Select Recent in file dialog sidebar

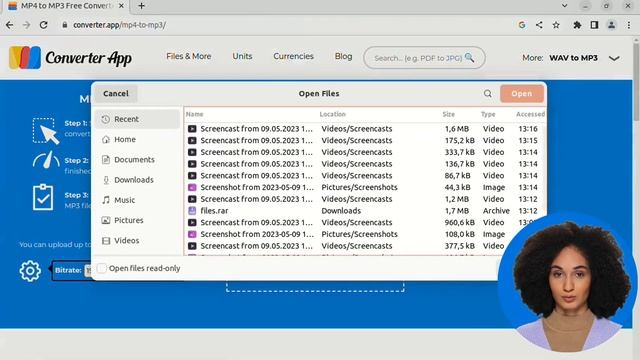(137, 119)
